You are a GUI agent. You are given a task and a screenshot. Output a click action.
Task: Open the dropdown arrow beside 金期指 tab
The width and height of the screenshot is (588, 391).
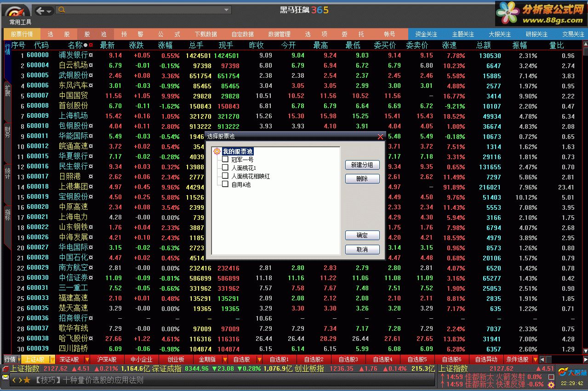(x=225, y=359)
